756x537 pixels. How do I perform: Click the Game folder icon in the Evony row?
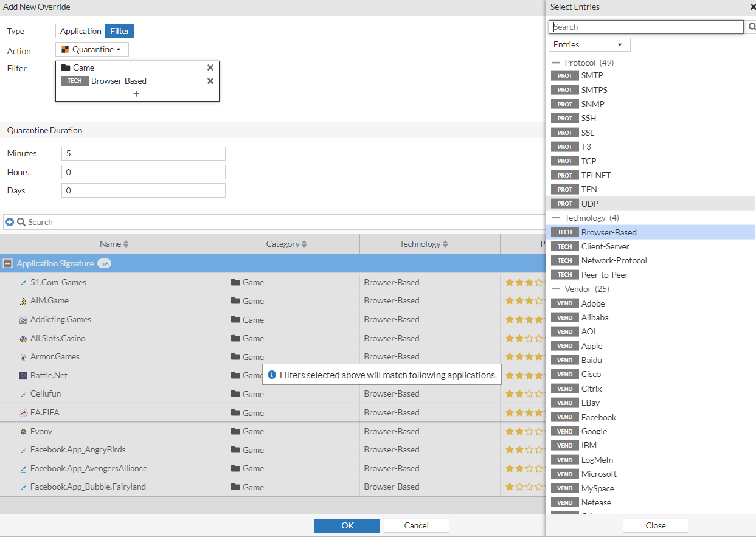237,431
